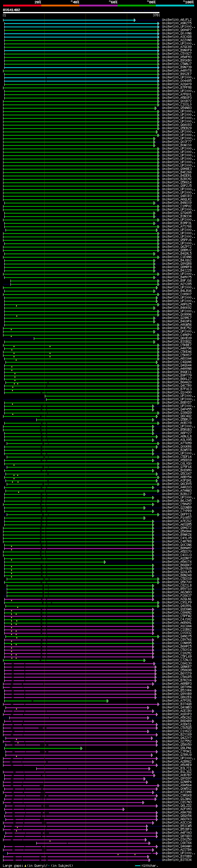Click hit label UniRef100_B9N739

[x=177, y=67]
